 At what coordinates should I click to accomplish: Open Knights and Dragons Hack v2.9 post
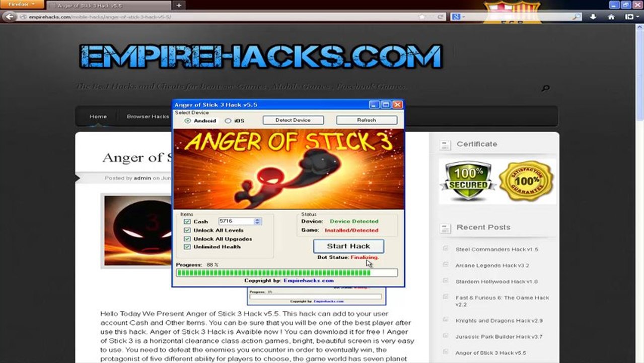tap(499, 321)
